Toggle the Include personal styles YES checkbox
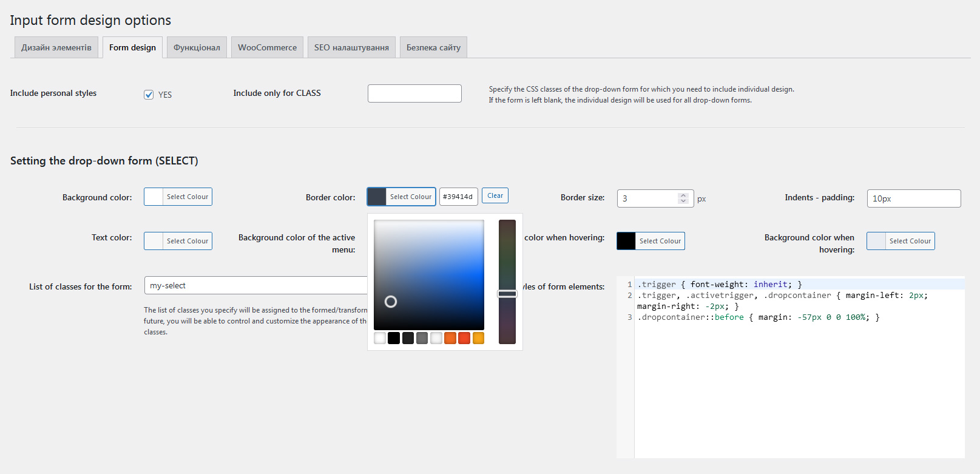Image resolution: width=980 pixels, height=474 pixels. [149, 95]
